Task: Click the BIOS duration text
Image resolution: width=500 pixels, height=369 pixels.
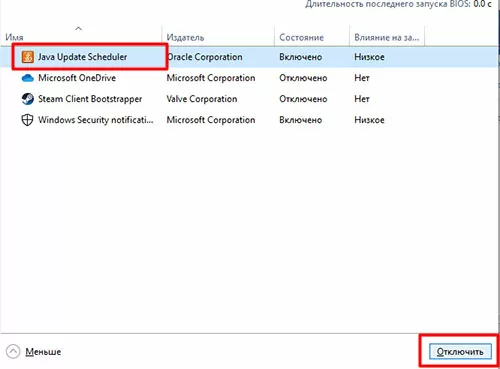Action: point(398,4)
